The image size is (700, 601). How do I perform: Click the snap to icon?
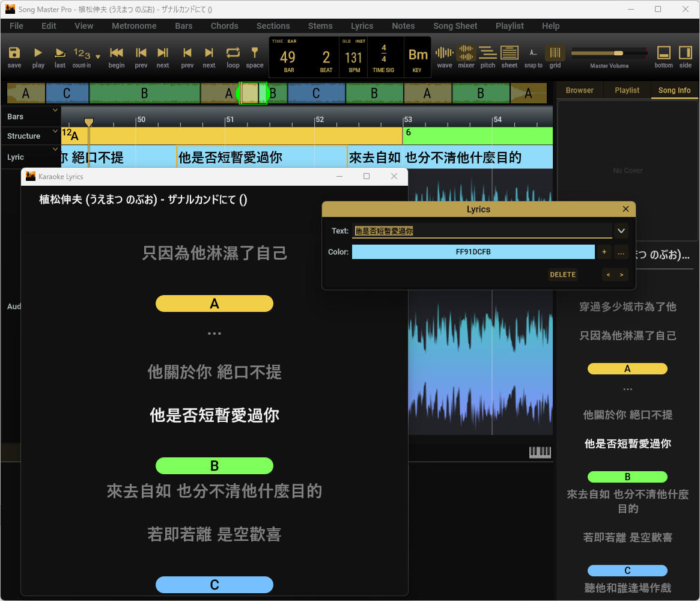tap(534, 53)
